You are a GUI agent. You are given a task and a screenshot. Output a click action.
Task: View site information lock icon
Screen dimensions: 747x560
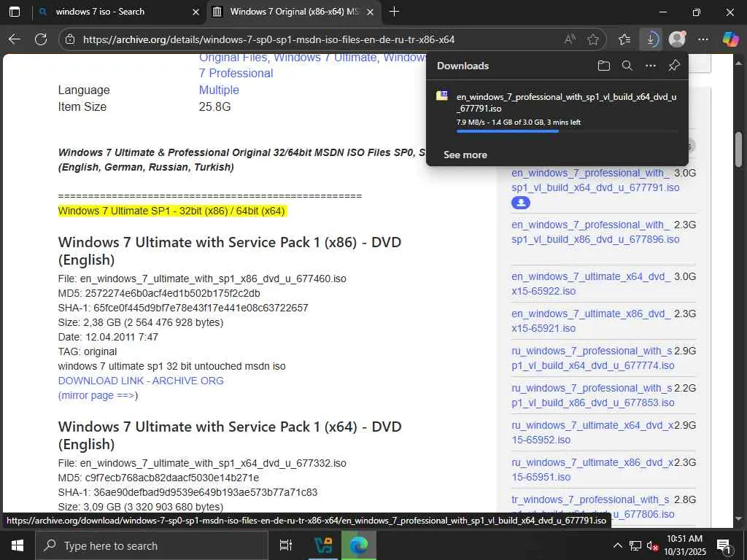click(70, 39)
